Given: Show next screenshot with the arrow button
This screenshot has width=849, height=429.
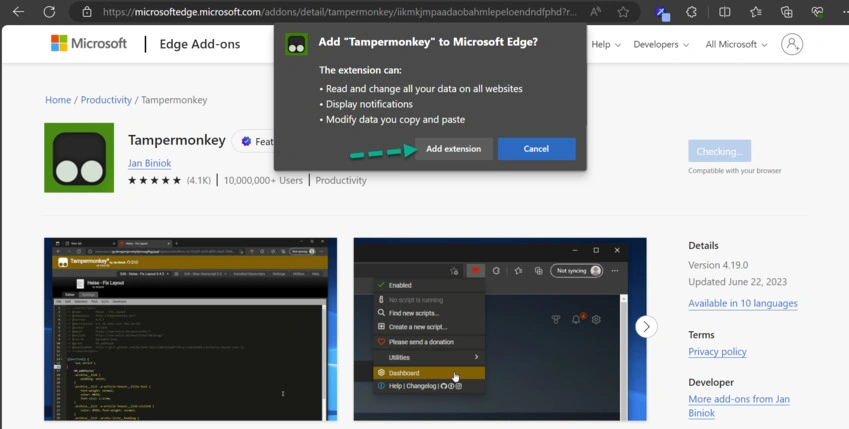Looking at the screenshot, I should pyautogui.click(x=646, y=327).
